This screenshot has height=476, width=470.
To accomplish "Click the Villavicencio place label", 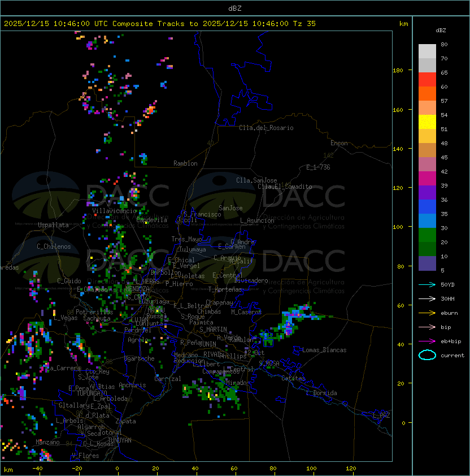I will tap(114, 211).
